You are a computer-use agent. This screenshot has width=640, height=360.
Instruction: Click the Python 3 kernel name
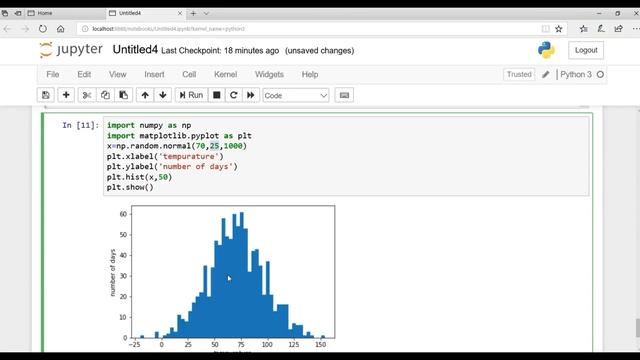click(576, 74)
